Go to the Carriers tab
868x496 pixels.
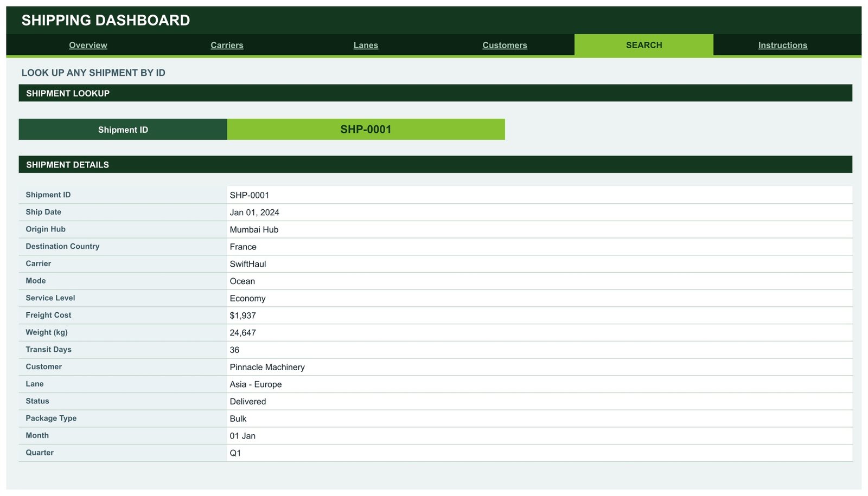227,45
